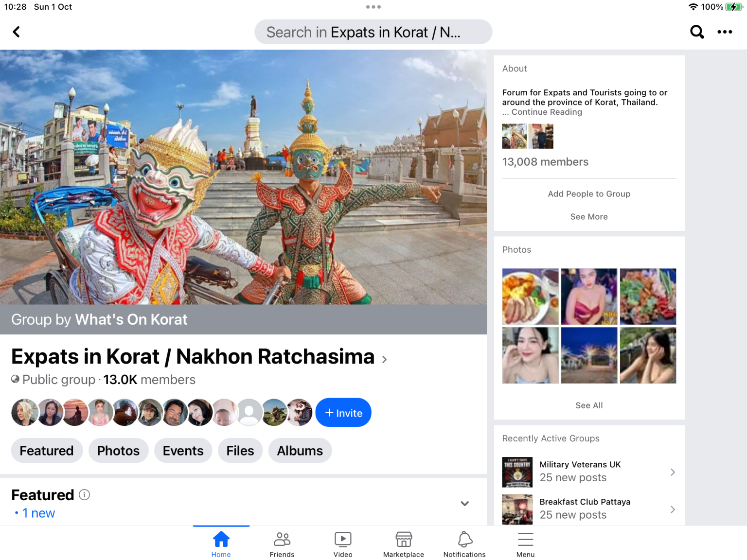Tap the back arrow icon
The height and width of the screenshot is (560, 747).
click(16, 32)
